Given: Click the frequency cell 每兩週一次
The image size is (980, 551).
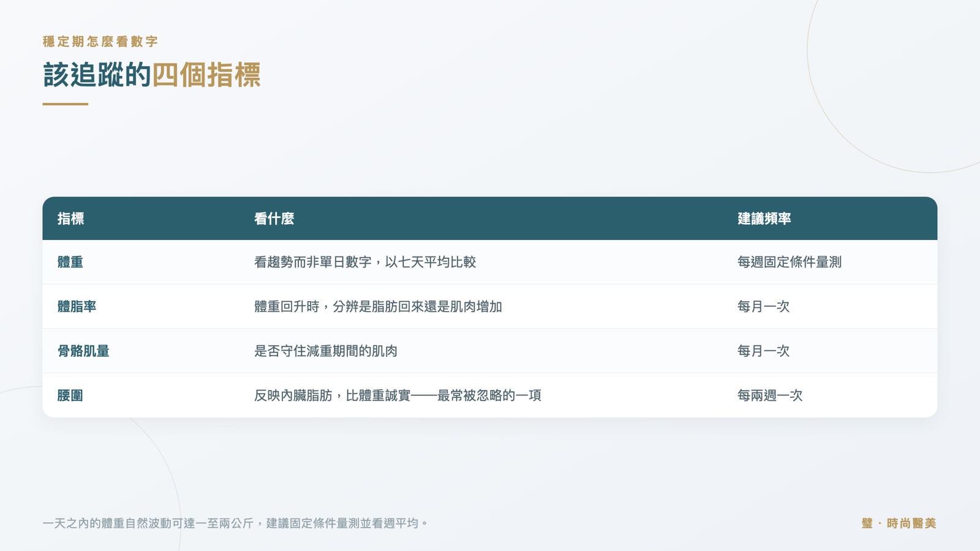Looking at the screenshot, I should (770, 395).
